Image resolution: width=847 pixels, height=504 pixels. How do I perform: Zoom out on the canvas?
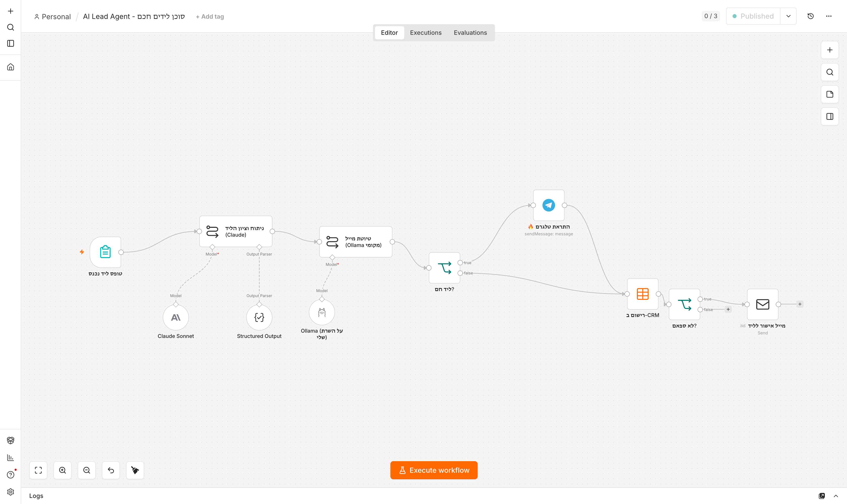tap(87, 470)
